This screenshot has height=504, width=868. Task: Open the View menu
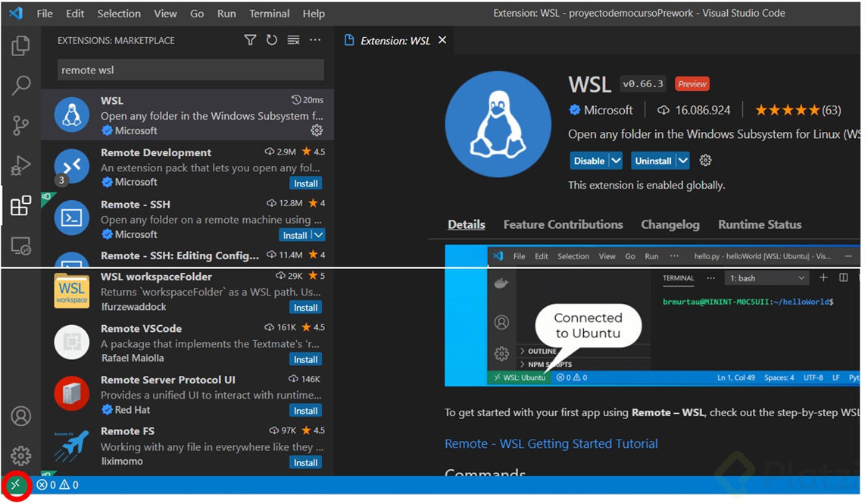tap(165, 14)
